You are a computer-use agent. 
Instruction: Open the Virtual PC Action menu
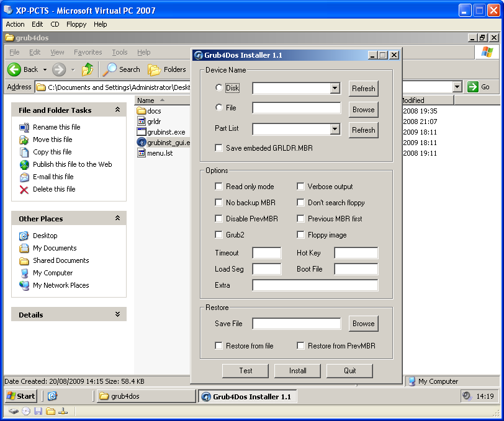coord(15,24)
